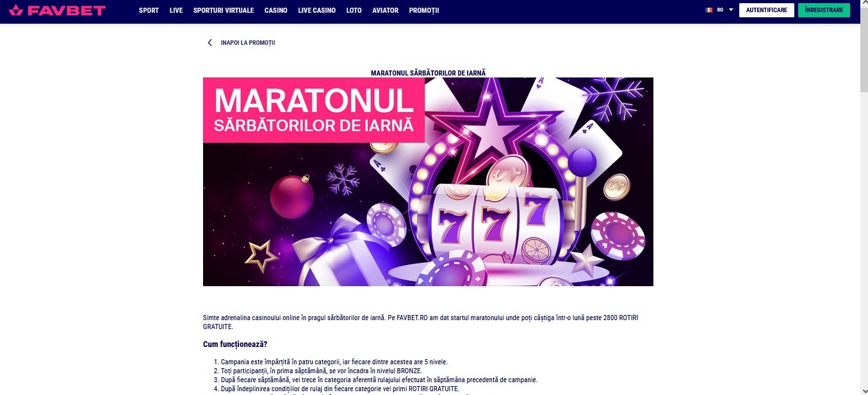Click the green ÎNREGISTRARE button
Image resolution: width=868 pixels, height=395 pixels.
tap(824, 10)
